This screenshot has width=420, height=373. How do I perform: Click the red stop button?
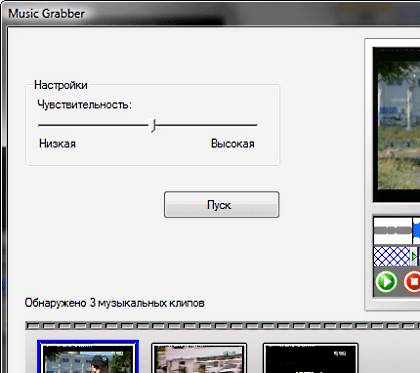click(x=412, y=282)
